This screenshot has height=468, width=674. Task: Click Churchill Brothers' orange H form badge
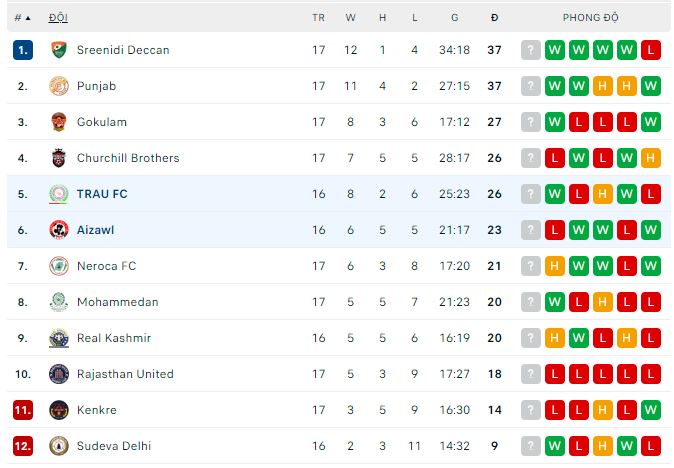pyautogui.click(x=650, y=158)
